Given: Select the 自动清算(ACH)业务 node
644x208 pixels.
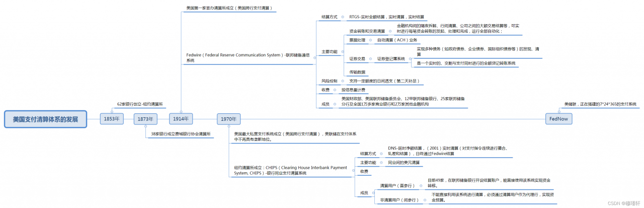Looking at the screenshot, I should (x=397, y=40).
